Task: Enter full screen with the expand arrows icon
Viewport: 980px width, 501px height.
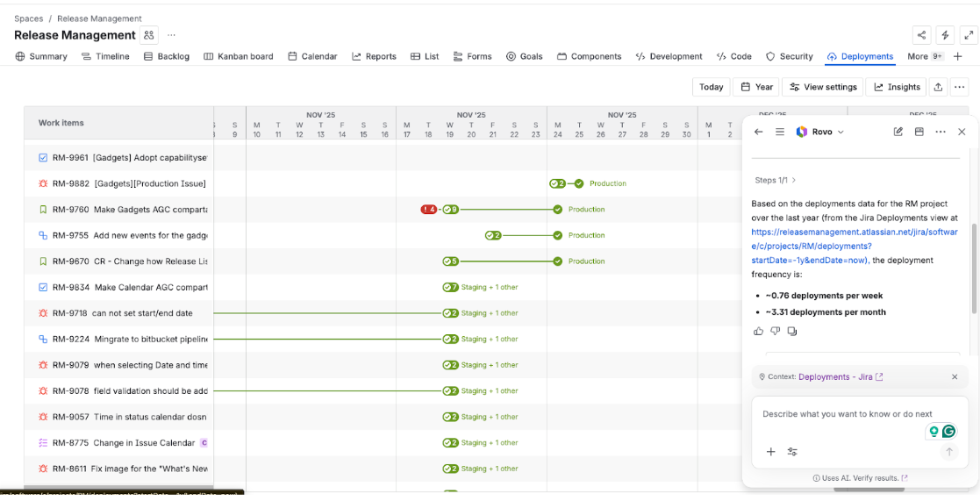Action: coord(968,35)
